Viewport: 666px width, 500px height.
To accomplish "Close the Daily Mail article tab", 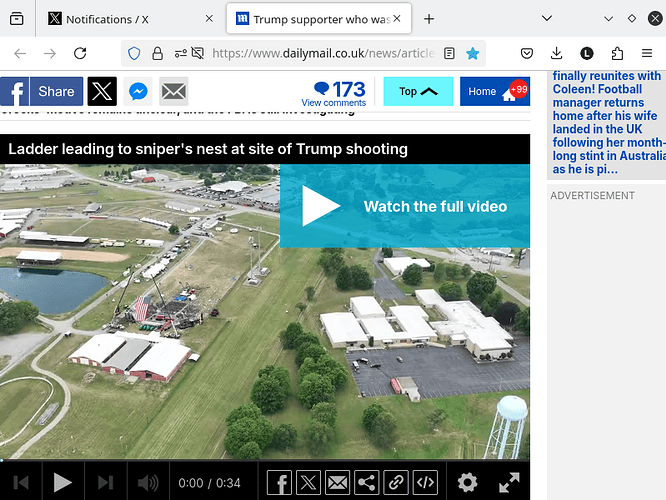I will click(x=397, y=18).
